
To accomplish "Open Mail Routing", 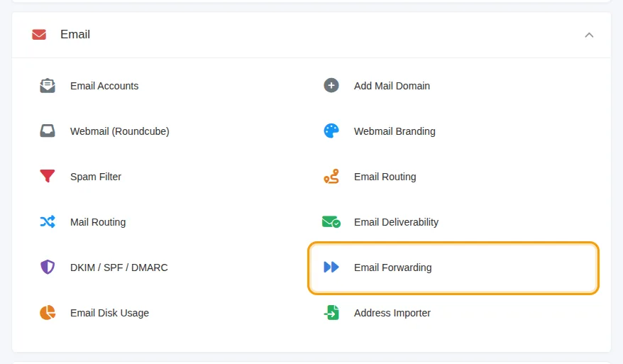I will [x=98, y=222].
